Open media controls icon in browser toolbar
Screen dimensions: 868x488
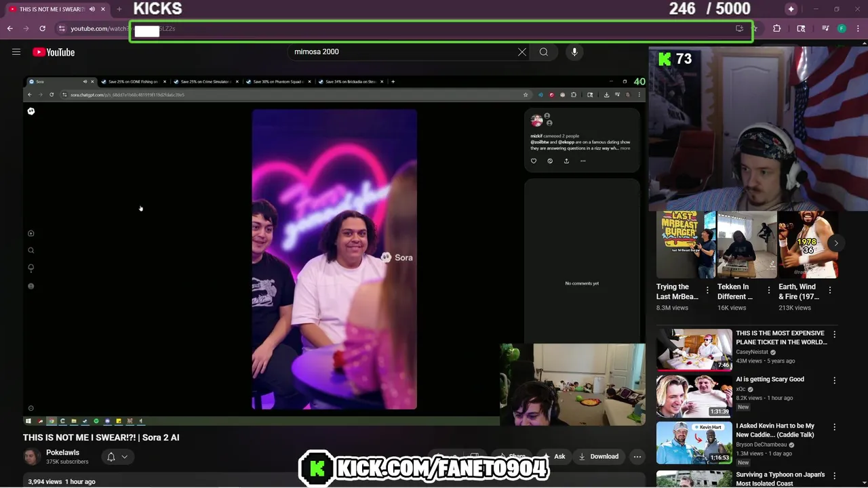pos(825,28)
